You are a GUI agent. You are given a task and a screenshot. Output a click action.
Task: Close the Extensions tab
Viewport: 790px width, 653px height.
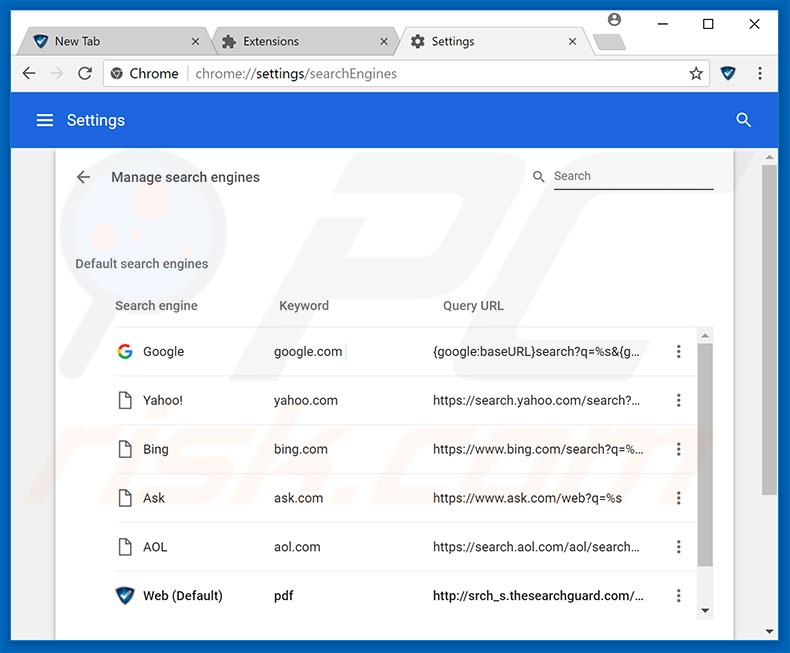384,41
